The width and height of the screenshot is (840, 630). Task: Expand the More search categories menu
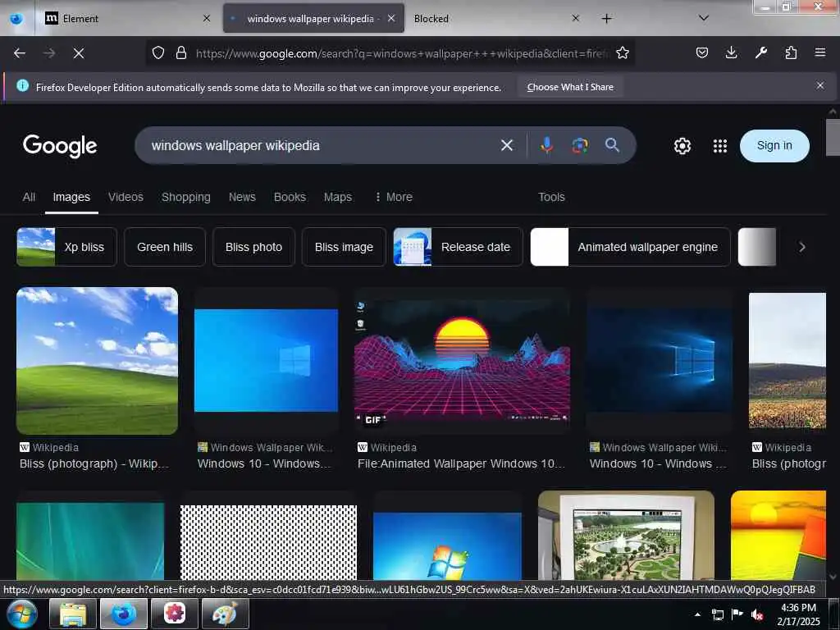(394, 197)
